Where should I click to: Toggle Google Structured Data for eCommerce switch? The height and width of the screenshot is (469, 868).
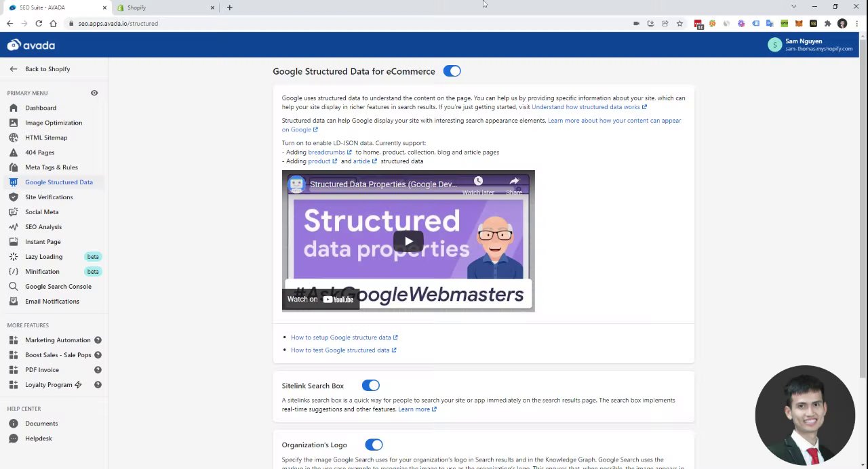(452, 71)
